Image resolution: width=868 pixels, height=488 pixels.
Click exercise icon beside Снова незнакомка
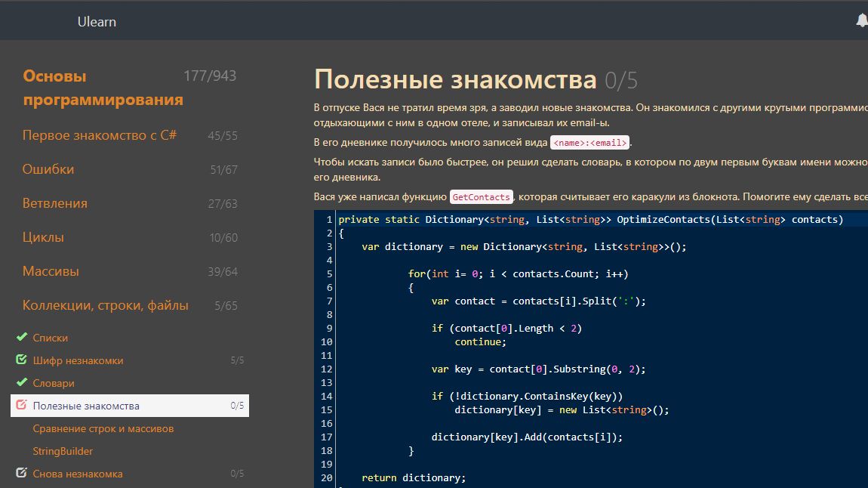pyautogui.click(x=22, y=473)
